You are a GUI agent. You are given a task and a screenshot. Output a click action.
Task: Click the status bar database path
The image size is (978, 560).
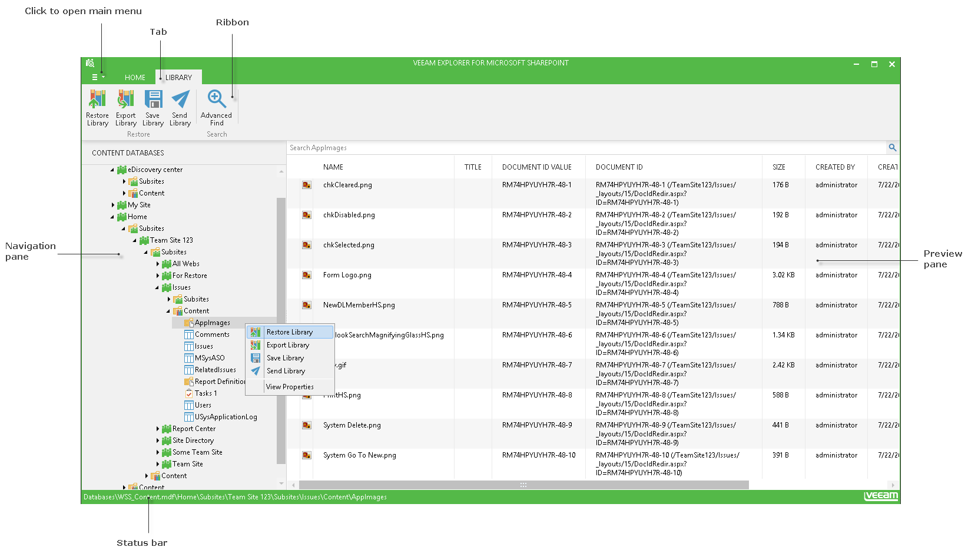click(235, 497)
